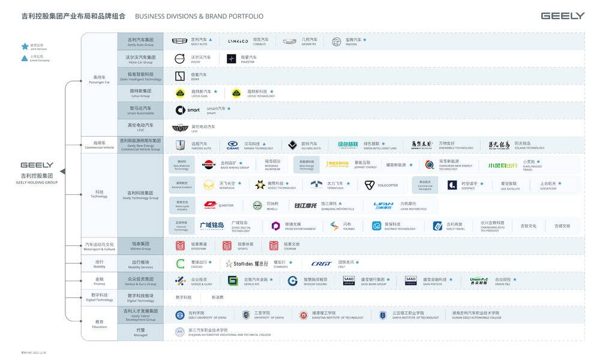Image resolution: width=600 pixels, height=364 pixels.
Task: Click the green Benelli emblem
Action: click(257, 206)
